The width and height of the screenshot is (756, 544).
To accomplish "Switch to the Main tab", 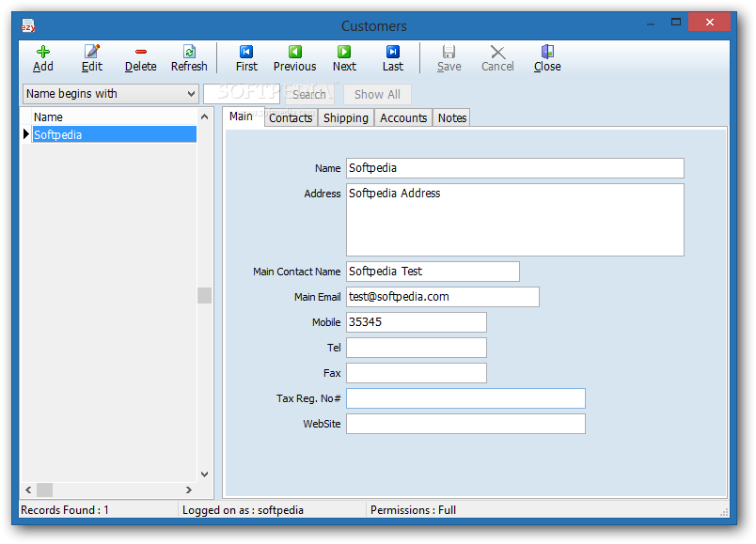I will coord(241,117).
